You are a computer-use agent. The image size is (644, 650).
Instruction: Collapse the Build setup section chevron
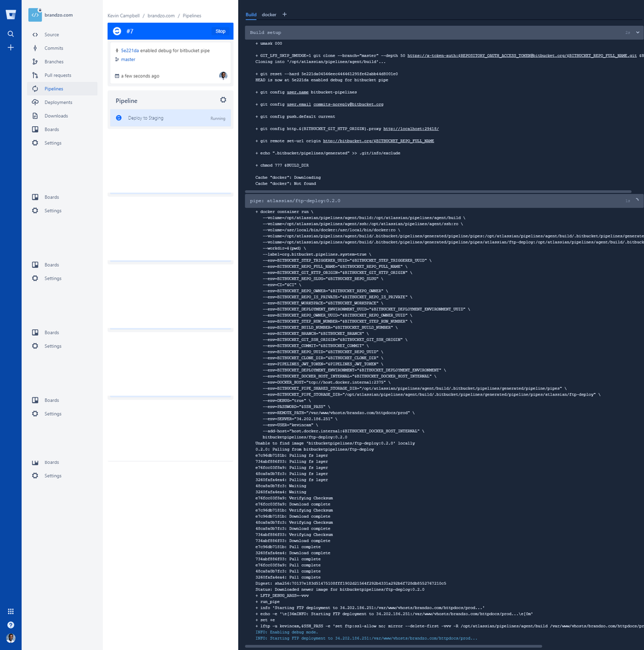click(x=637, y=33)
